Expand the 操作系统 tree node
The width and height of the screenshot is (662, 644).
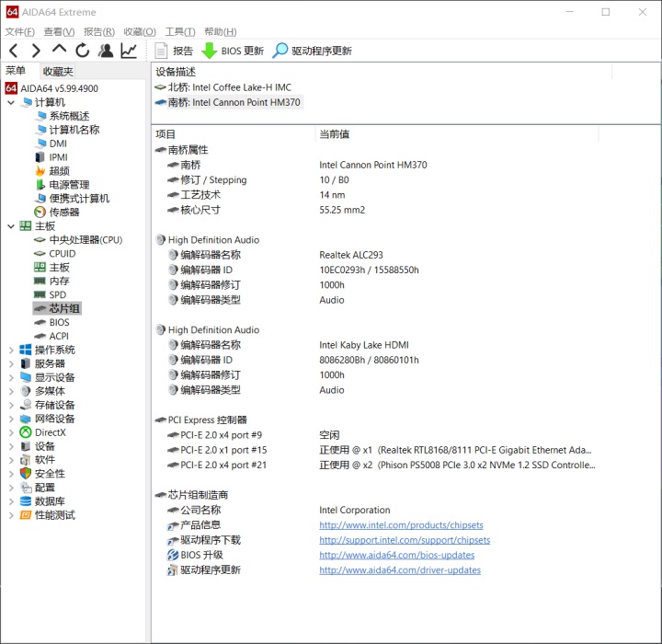point(11,350)
